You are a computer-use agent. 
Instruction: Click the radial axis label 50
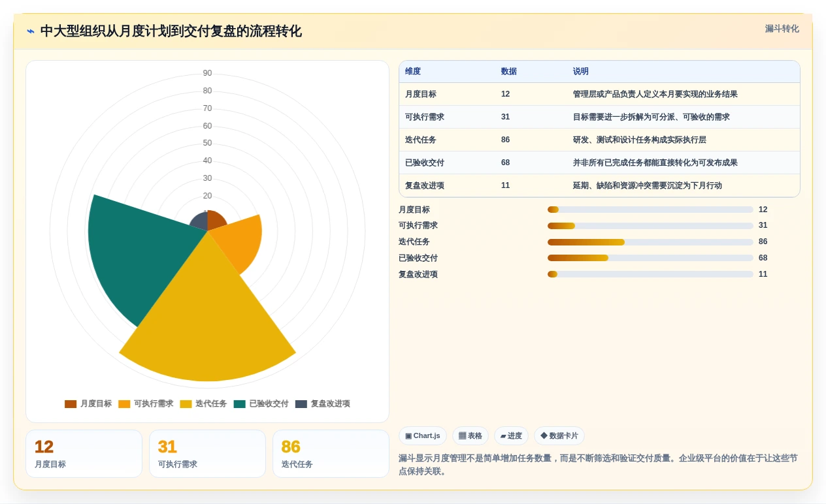tap(207, 143)
